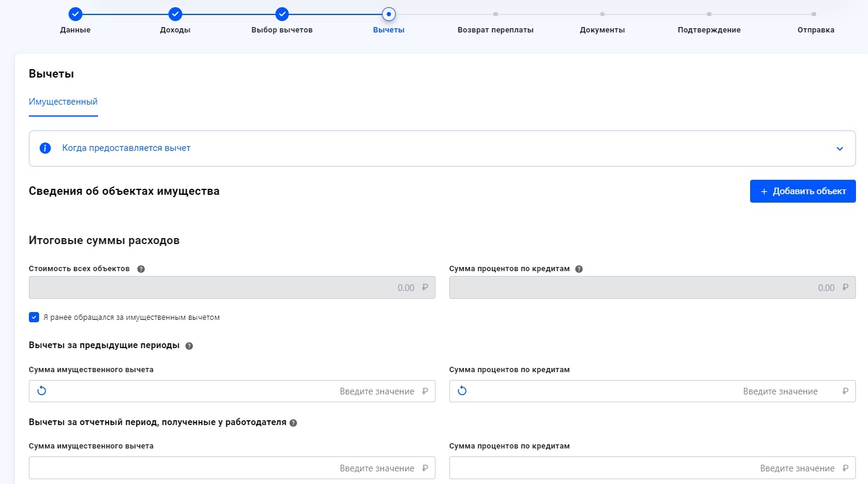Open help icon next to Стоимость всех объектов
The image size is (868, 484).
pyautogui.click(x=141, y=269)
